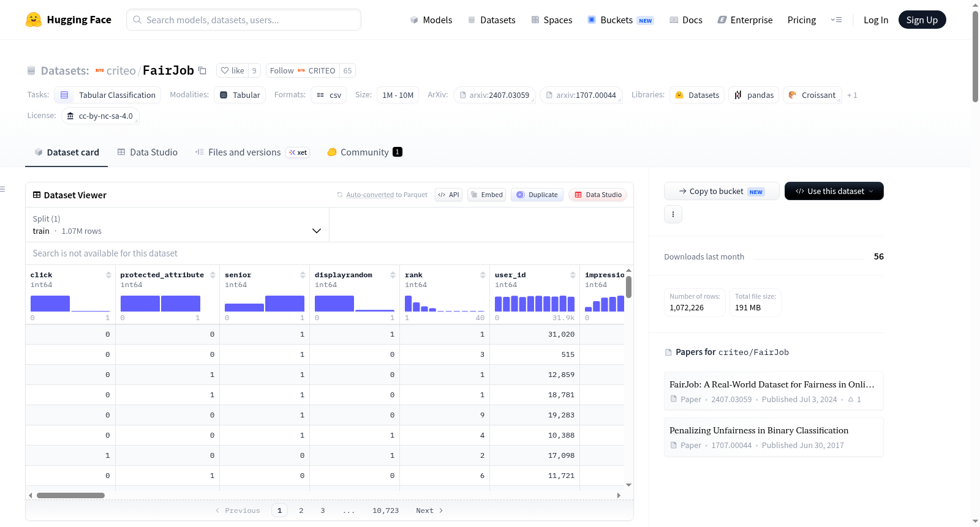Sort the rank column
Screen dimensions: 980x527
tap(483, 275)
